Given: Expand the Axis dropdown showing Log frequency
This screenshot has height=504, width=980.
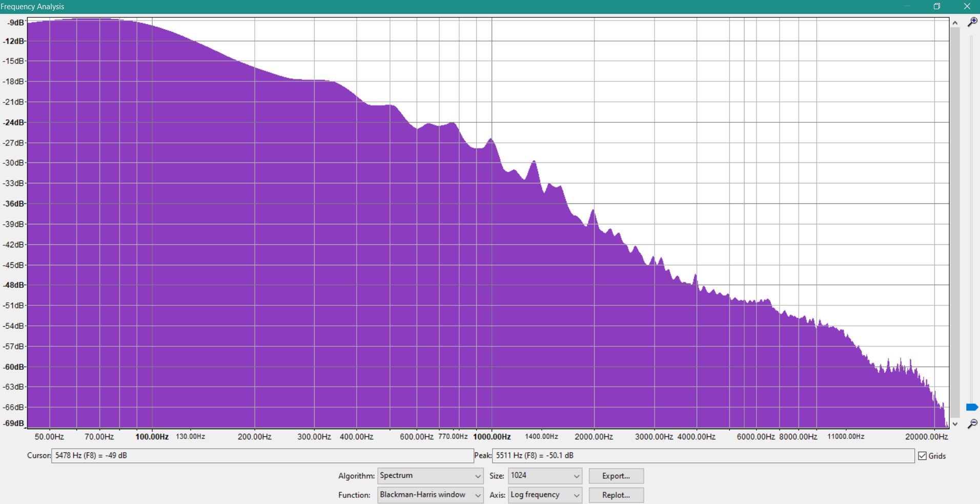Looking at the screenshot, I should 545,495.
